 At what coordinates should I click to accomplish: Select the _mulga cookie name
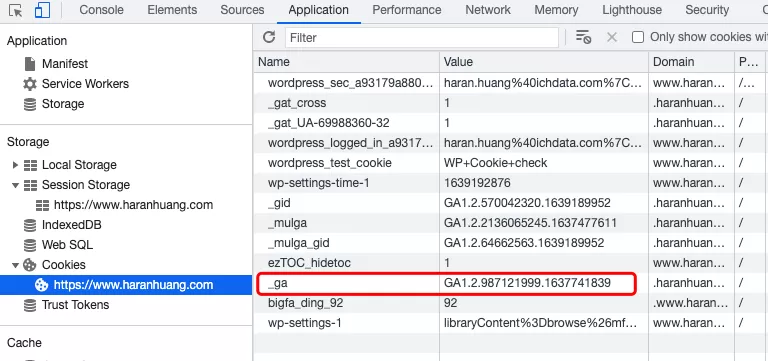coord(287,223)
